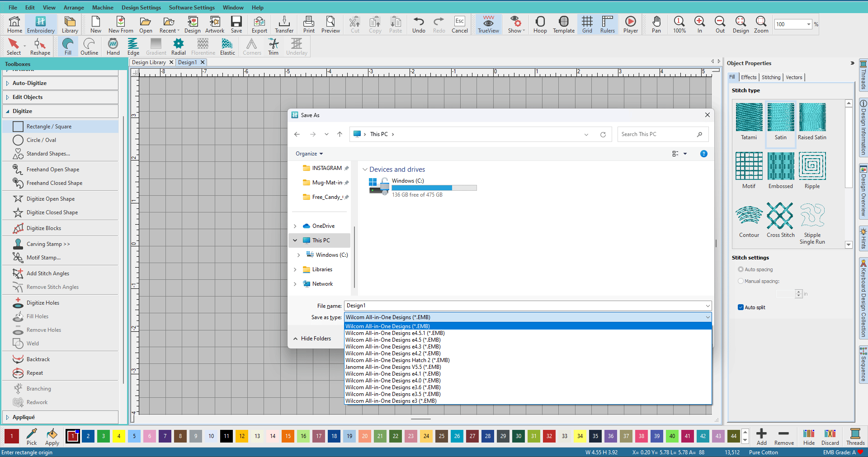This screenshot has height=457, width=868.
Task: Uncheck the Auto split checkbox
Action: pyautogui.click(x=741, y=307)
